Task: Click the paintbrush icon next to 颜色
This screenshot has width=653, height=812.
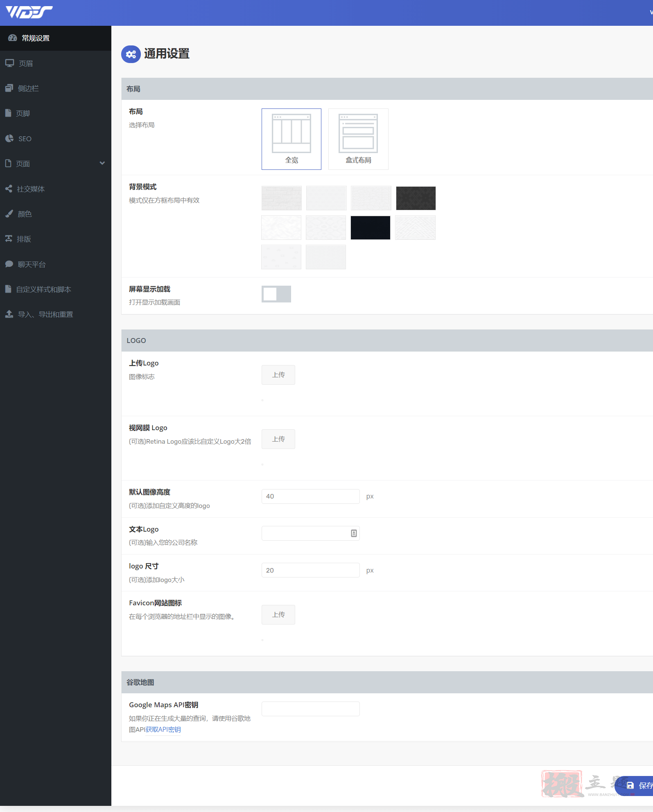Action: click(9, 214)
